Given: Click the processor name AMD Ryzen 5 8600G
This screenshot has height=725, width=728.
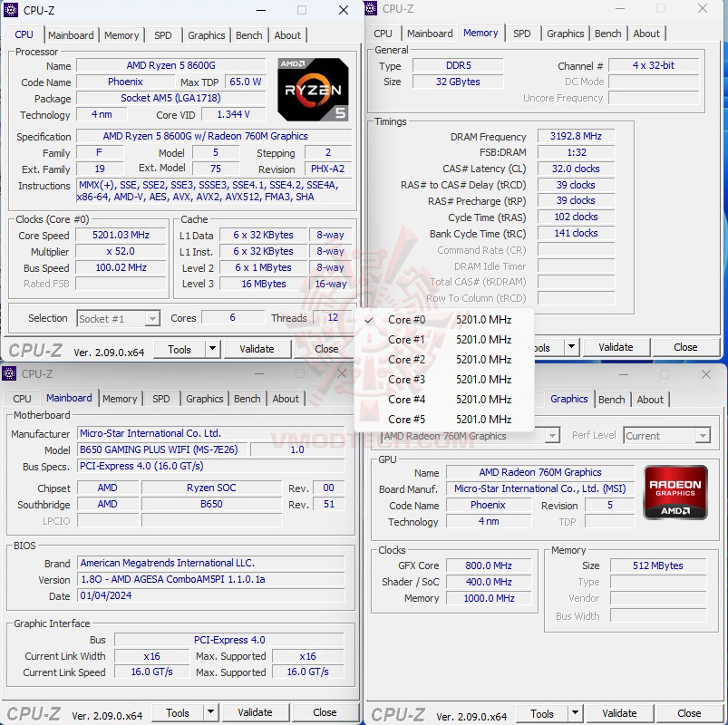Looking at the screenshot, I should 170,65.
